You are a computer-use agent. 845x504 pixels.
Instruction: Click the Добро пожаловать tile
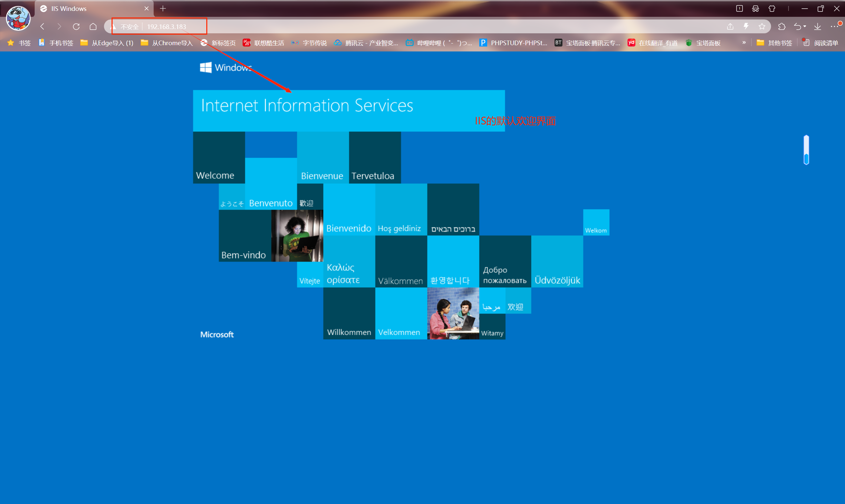505,262
